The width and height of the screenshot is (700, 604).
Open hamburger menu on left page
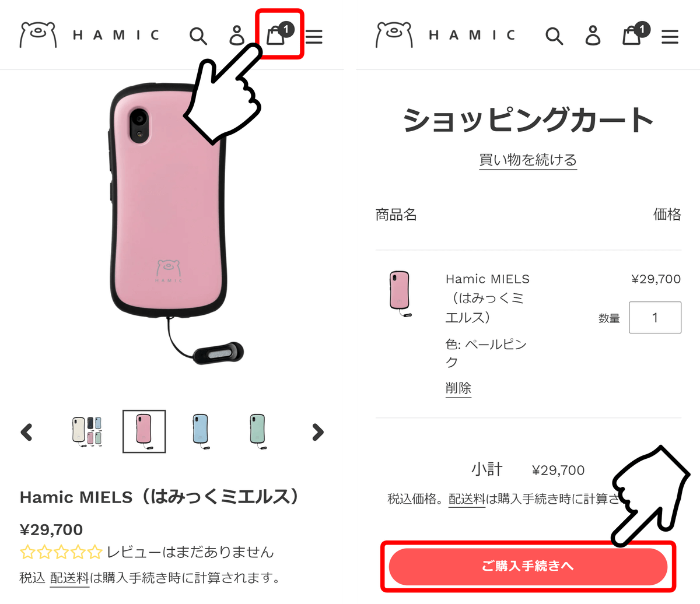coord(314,37)
